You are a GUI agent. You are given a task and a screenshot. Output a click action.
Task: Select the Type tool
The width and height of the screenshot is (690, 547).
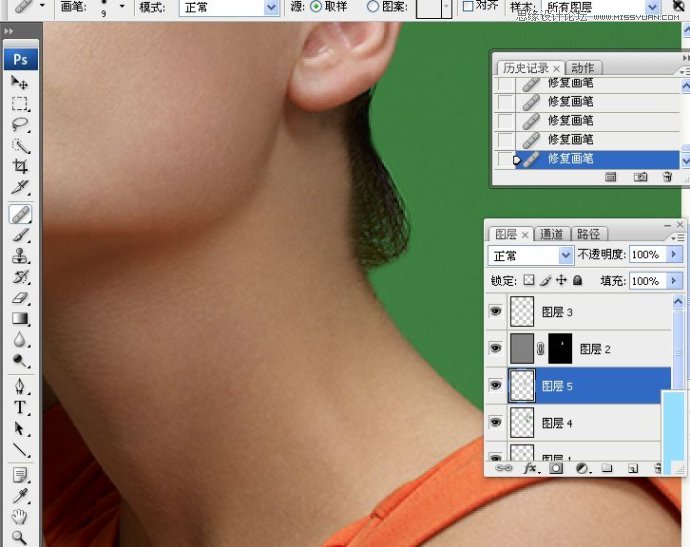tap(20, 407)
